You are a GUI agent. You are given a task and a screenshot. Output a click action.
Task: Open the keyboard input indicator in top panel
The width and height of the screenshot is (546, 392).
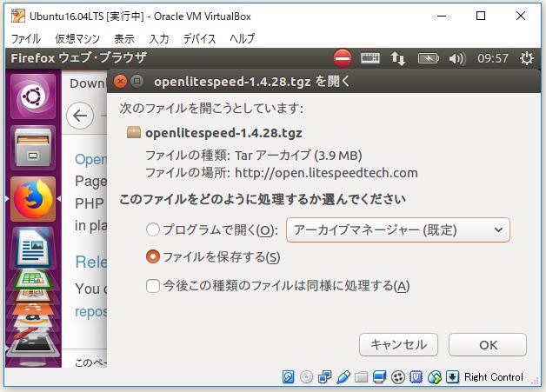pos(370,58)
